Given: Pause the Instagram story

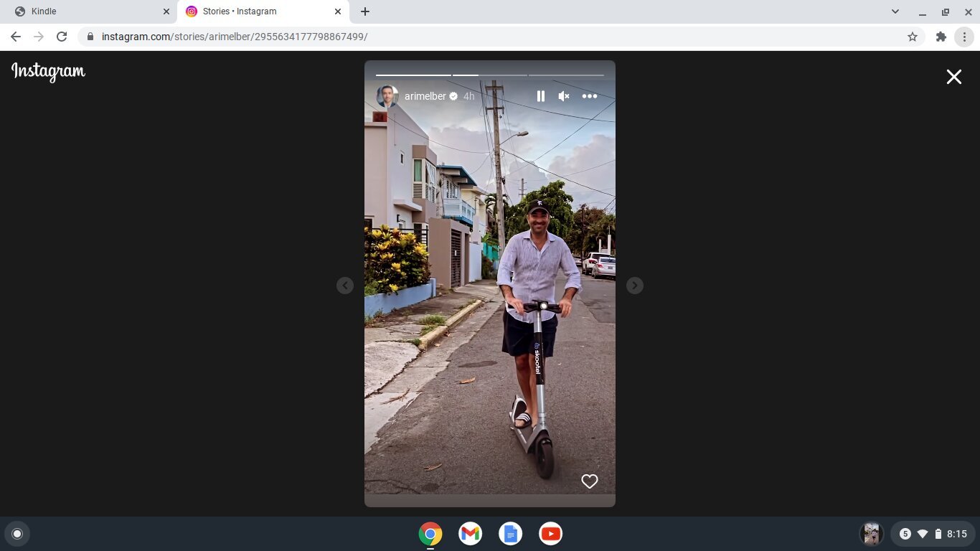Looking at the screenshot, I should tap(541, 96).
